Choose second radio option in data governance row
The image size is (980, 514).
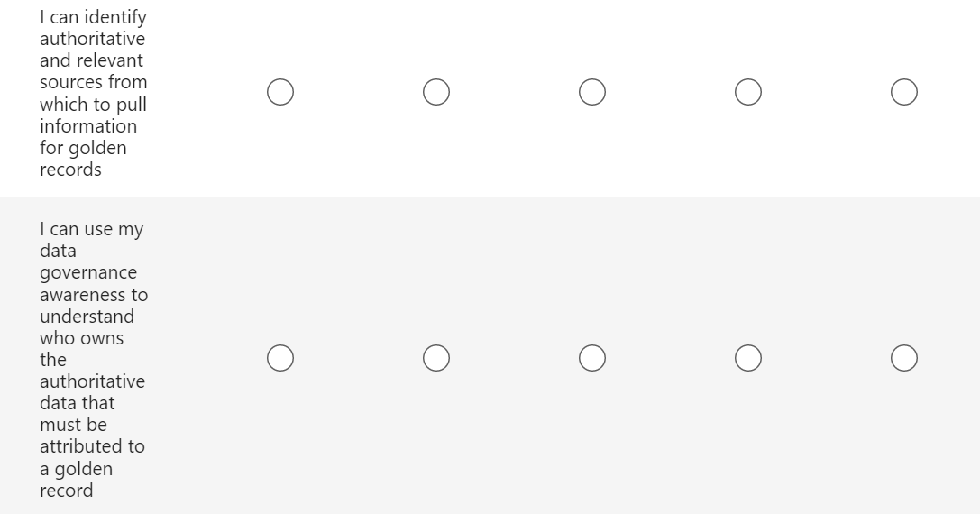tap(436, 359)
